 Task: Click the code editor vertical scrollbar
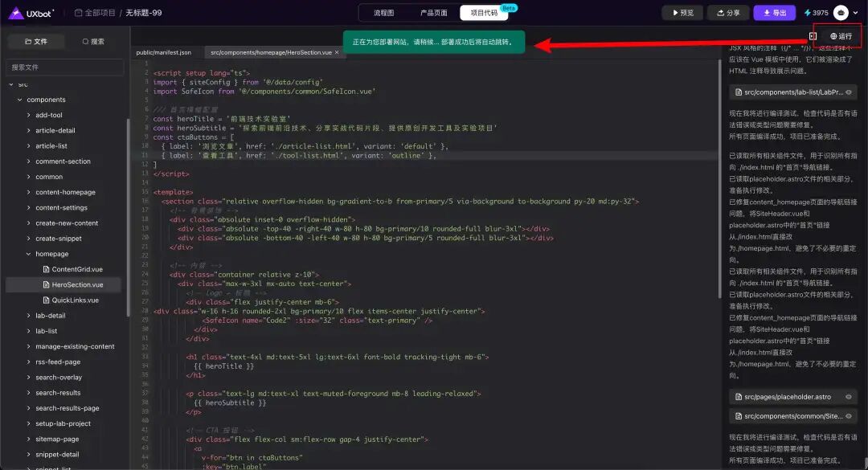pyautogui.click(x=719, y=179)
